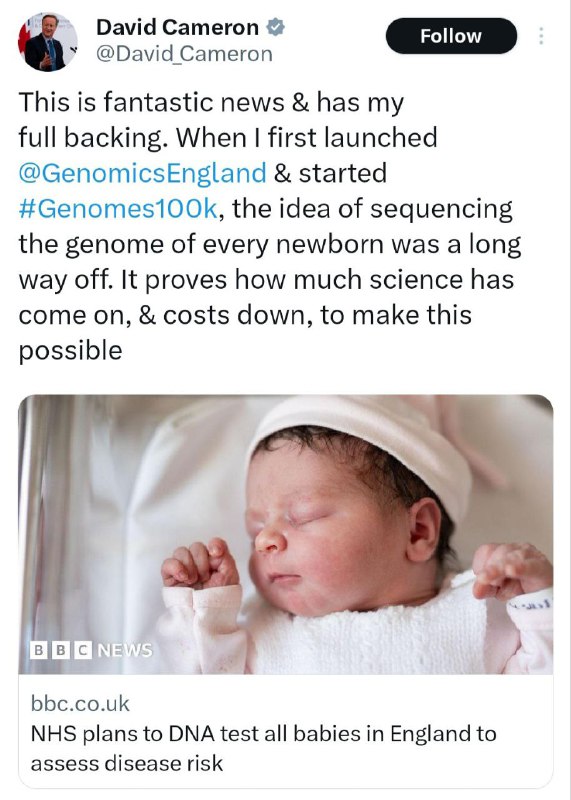Click the blue verified badge

(276, 27)
